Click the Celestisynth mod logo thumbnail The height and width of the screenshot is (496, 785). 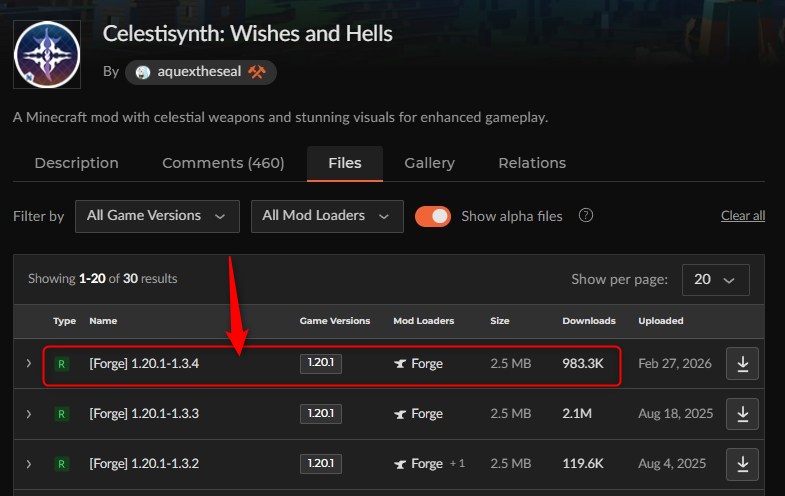(x=47, y=55)
